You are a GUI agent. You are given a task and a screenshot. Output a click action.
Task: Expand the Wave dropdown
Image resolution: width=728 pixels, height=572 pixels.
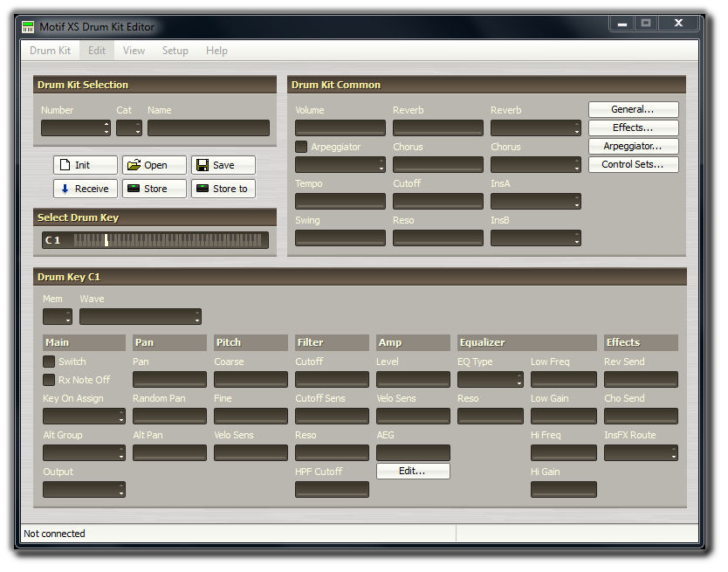click(141, 316)
